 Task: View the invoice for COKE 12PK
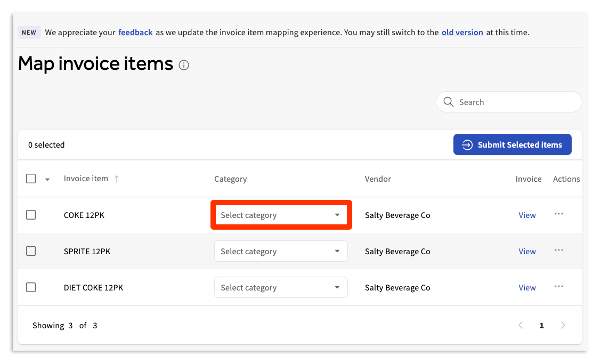[x=527, y=215]
